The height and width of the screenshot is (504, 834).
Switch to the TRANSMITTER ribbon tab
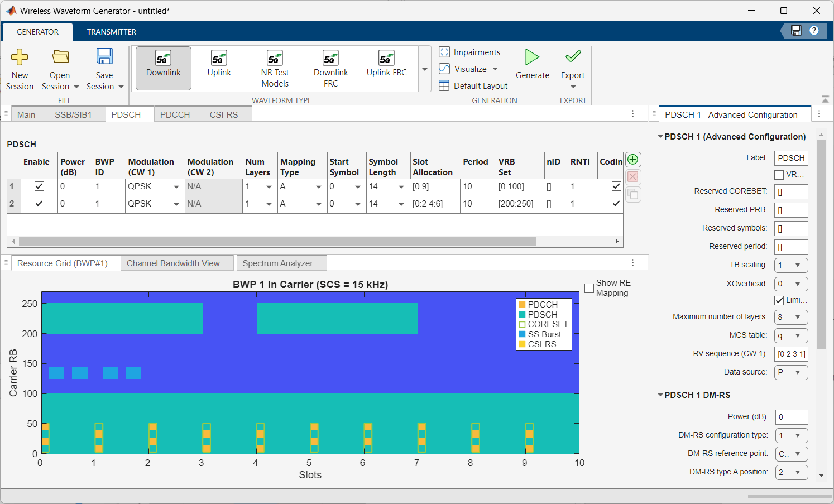(111, 32)
